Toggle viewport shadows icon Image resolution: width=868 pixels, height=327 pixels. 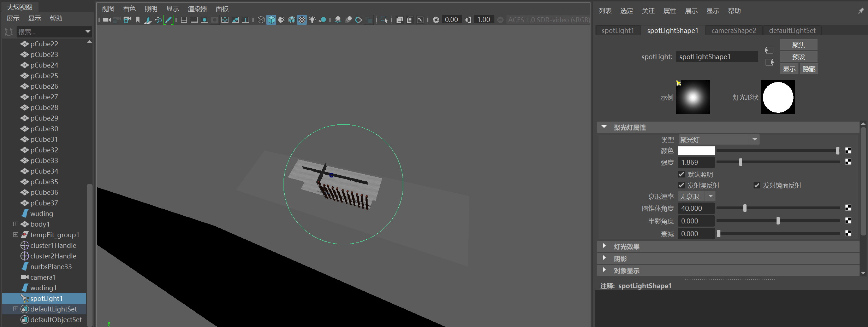(322, 20)
